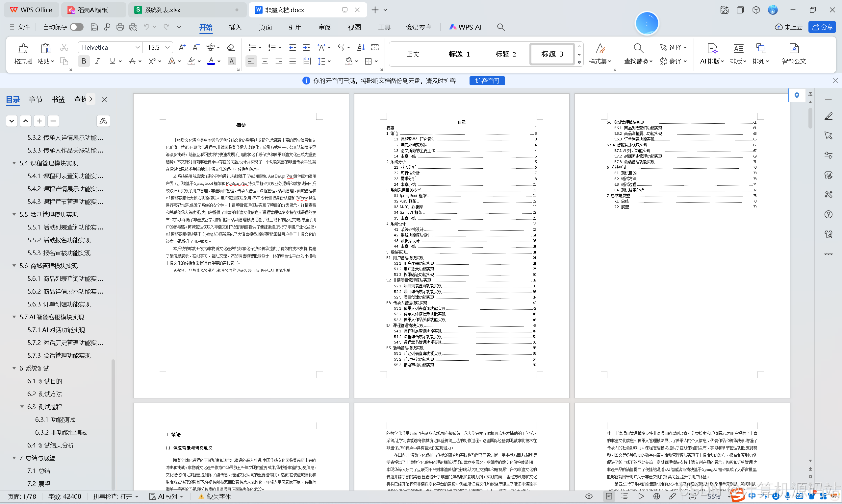Viewport: 842px width, 504px height.
Task: Click the center align icon
Action: pos(265,61)
